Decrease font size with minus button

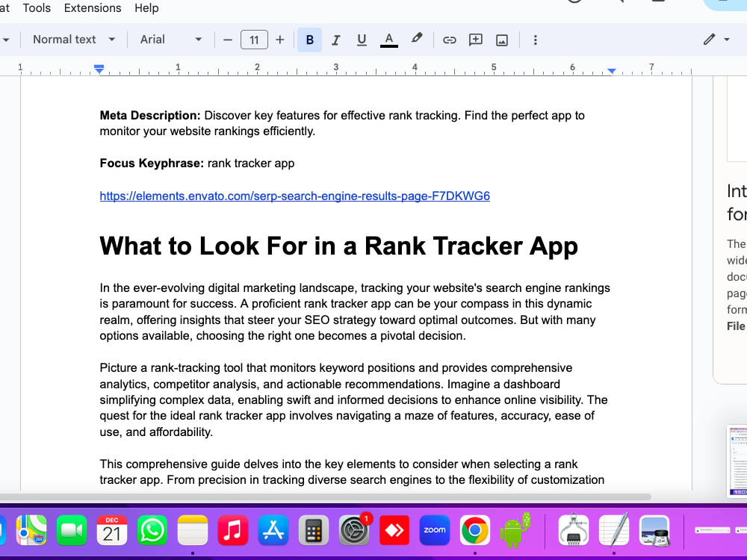pos(228,40)
